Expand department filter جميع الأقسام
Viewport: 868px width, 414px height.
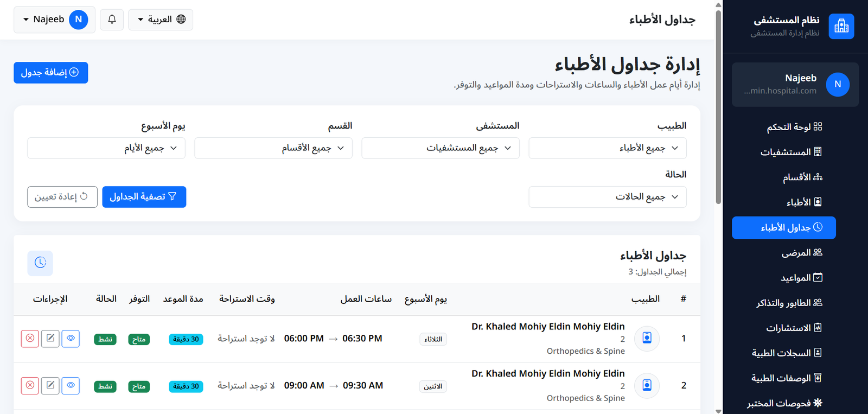point(273,148)
